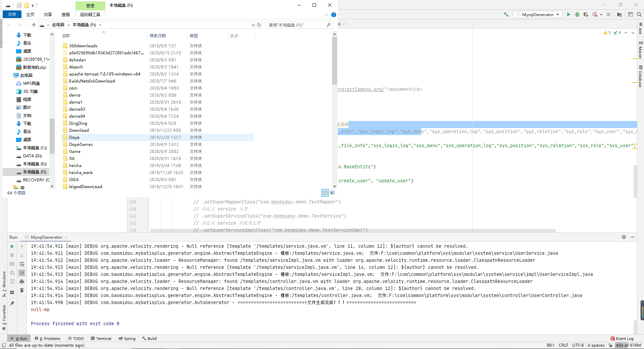The width and height of the screenshot is (644, 349).
Task: Switch to the 共享 ribbon tab
Action: [x=48, y=14]
